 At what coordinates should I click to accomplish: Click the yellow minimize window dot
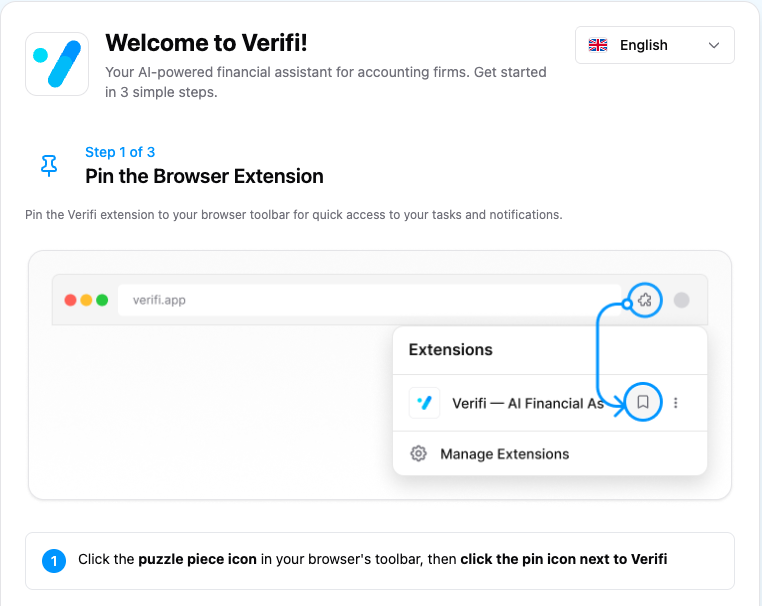[86, 300]
